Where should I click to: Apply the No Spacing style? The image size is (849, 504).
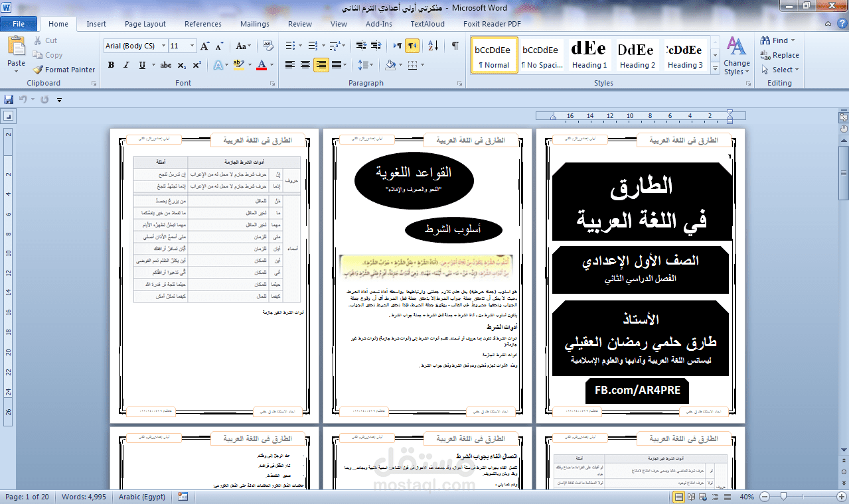(542, 55)
